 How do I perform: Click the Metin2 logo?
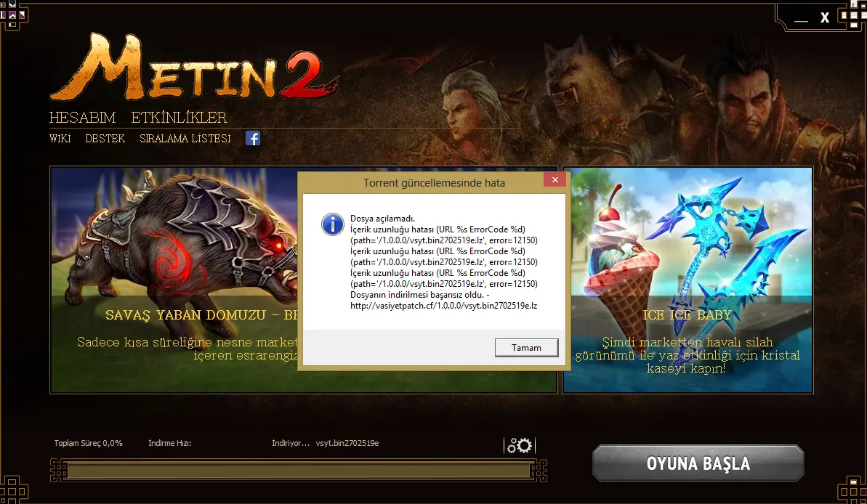click(193, 68)
